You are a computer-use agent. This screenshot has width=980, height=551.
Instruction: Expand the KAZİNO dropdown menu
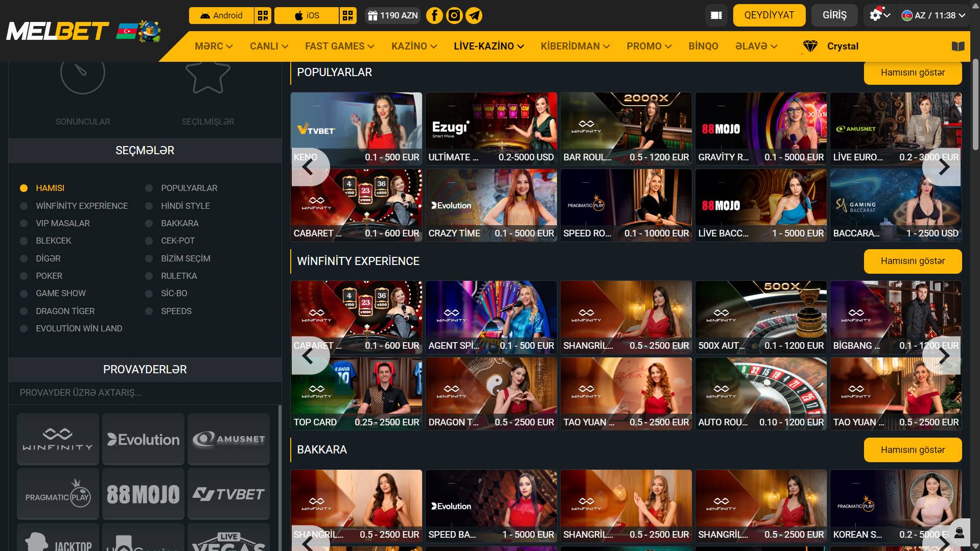(x=414, y=46)
